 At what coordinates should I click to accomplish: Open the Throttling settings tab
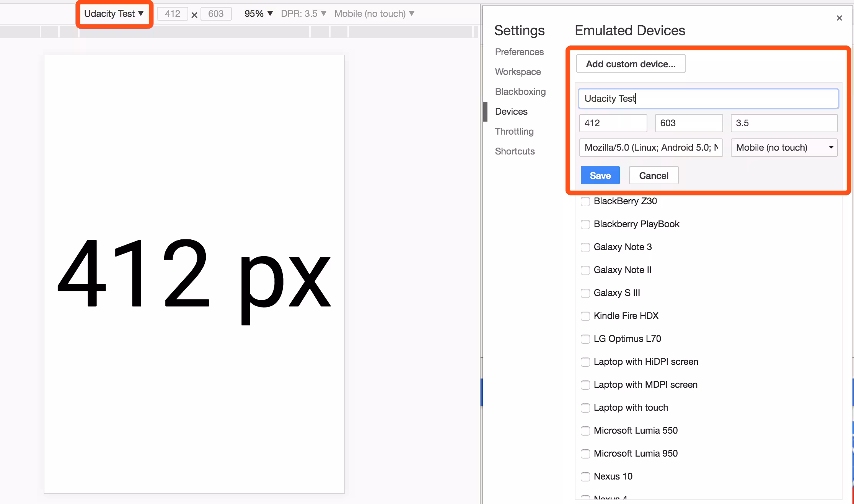pos(514,132)
